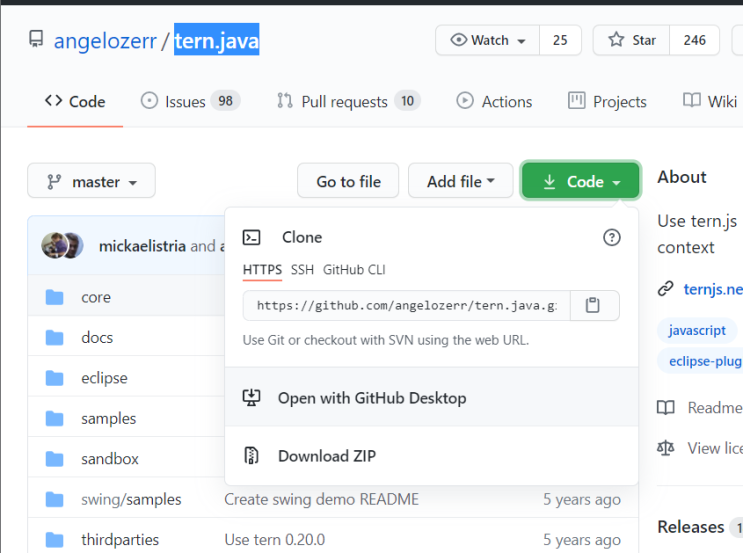The image size is (743, 553).
Task: Click the Issues count badge 98
Action: click(226, 101)
